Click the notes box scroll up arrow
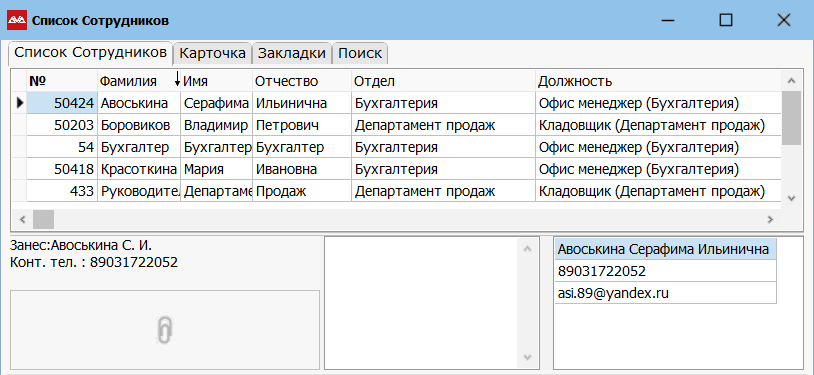The image size is (814, 375). click(x=527, y=249)
